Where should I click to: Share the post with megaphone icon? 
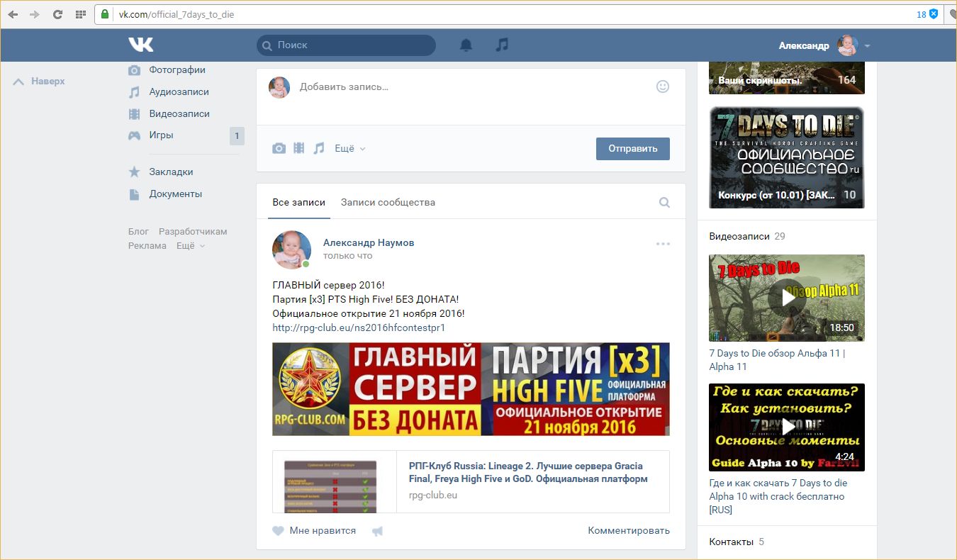tap(377, 531)
